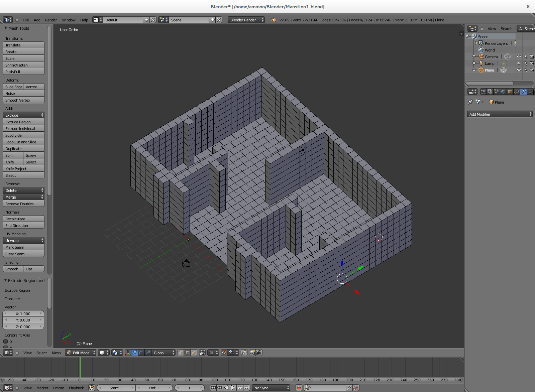
Task: Open the Window menu
Action: (x=69, y=20)
